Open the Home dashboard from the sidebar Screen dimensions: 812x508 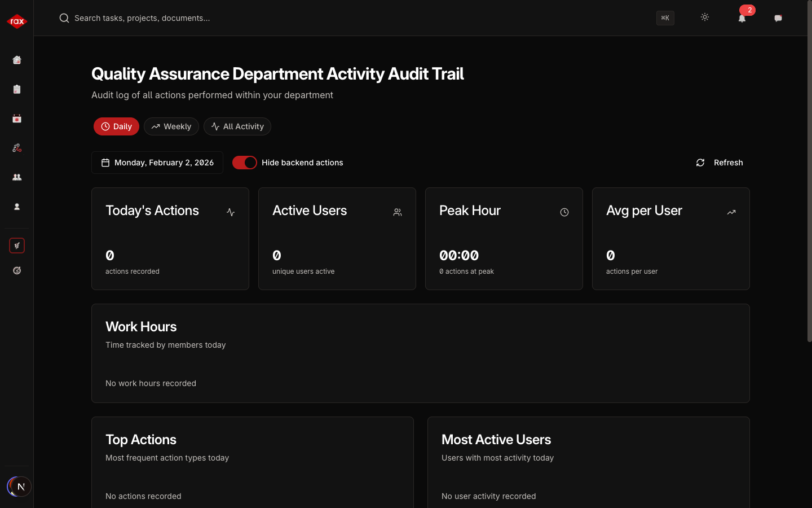pyautogui.click(x=16, y=60)
